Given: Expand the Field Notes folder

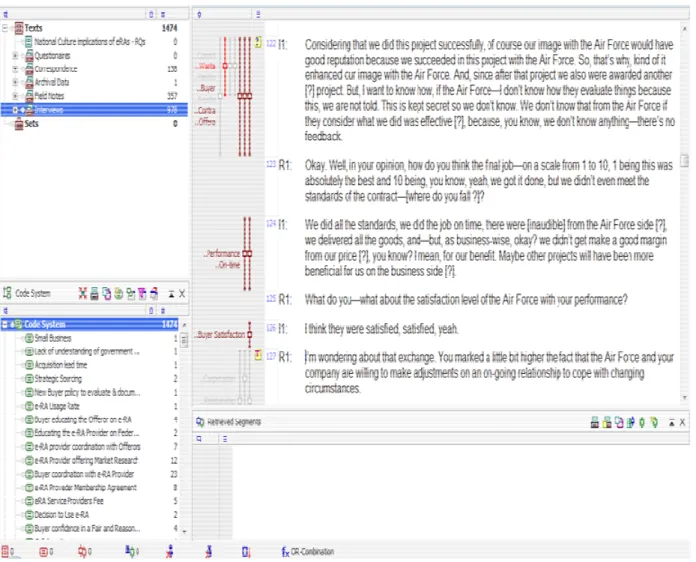Looking at the screenshot, I should coord(15,96).
